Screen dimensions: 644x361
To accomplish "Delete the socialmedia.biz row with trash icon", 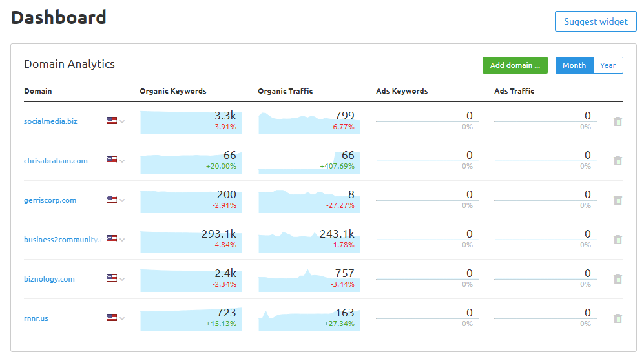I will 618,121.
